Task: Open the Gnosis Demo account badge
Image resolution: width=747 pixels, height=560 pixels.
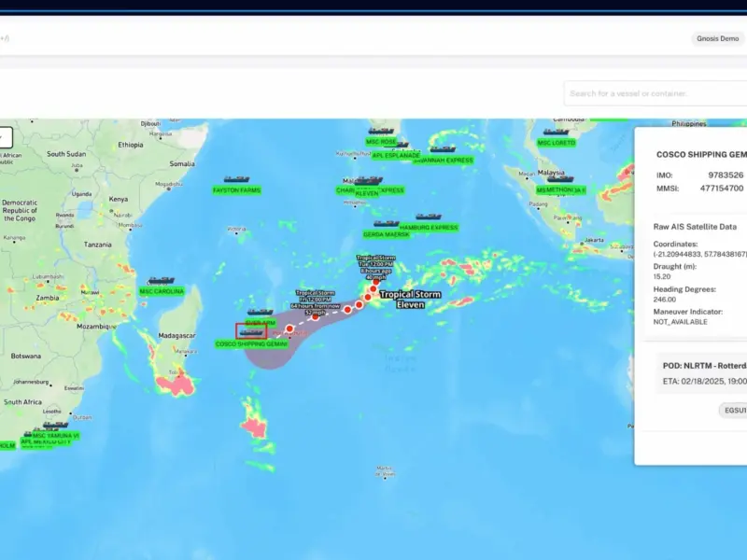Action: point(717,38)
